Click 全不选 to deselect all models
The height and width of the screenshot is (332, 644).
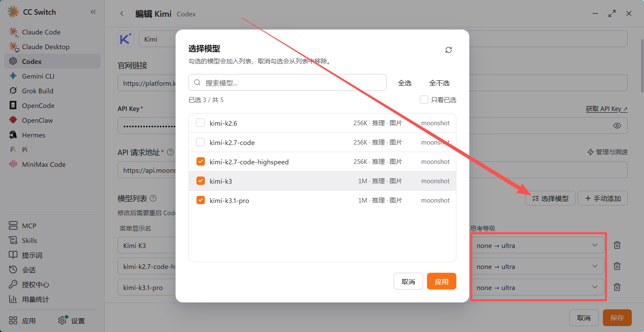coord(439,83)
